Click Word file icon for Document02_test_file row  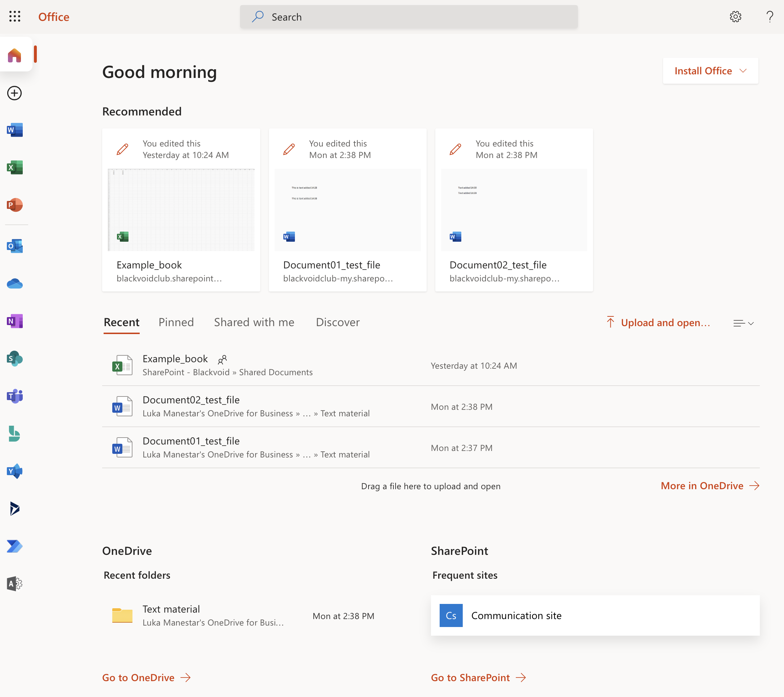[x=122, y=406]
